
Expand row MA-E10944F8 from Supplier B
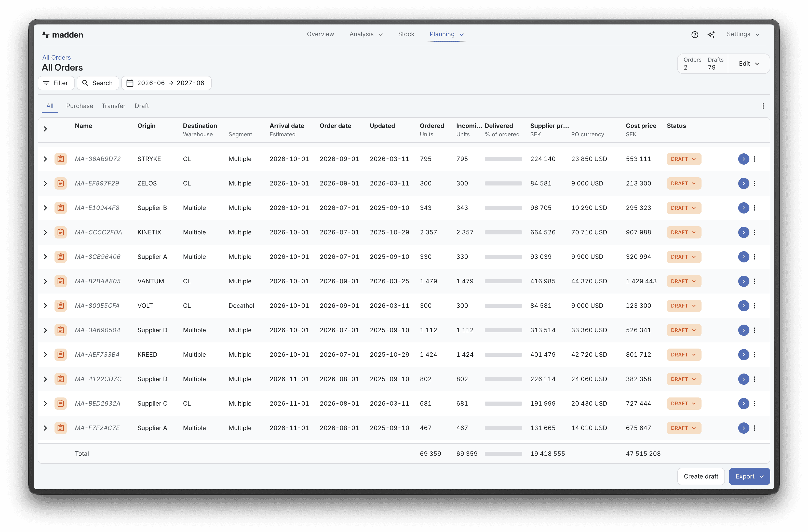click(x=45, y=208)
